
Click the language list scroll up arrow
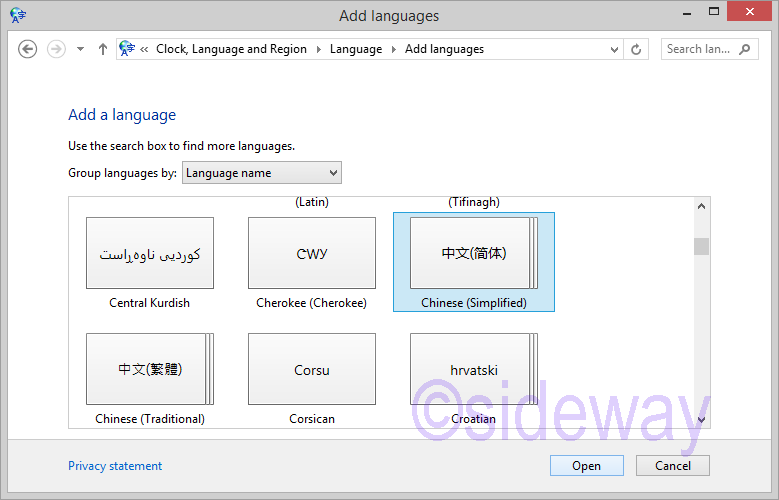click(x=701, y=207)
